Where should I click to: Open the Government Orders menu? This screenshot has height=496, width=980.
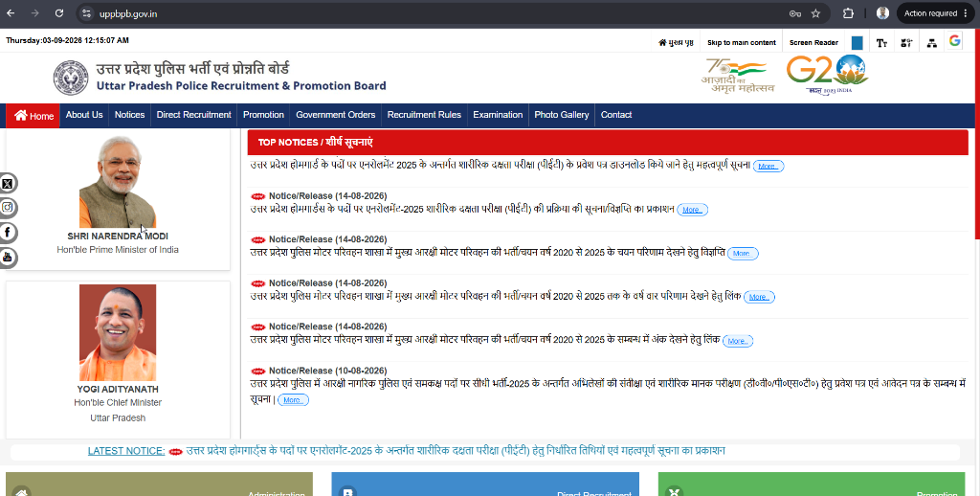click(336, 115)
